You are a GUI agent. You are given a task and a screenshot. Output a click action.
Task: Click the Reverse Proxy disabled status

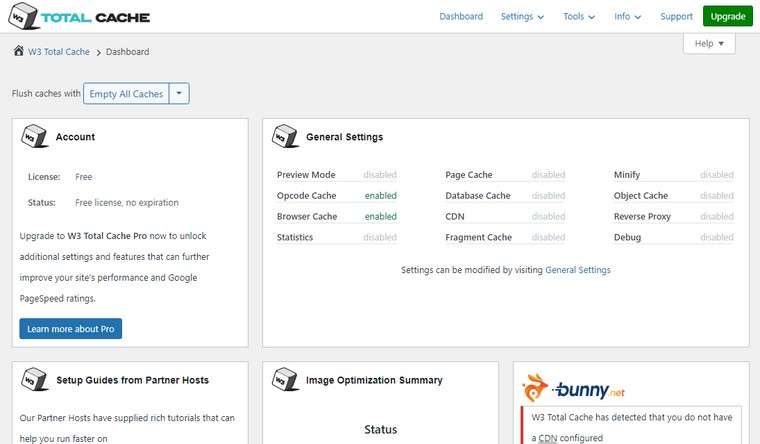[x=717, y=216]
